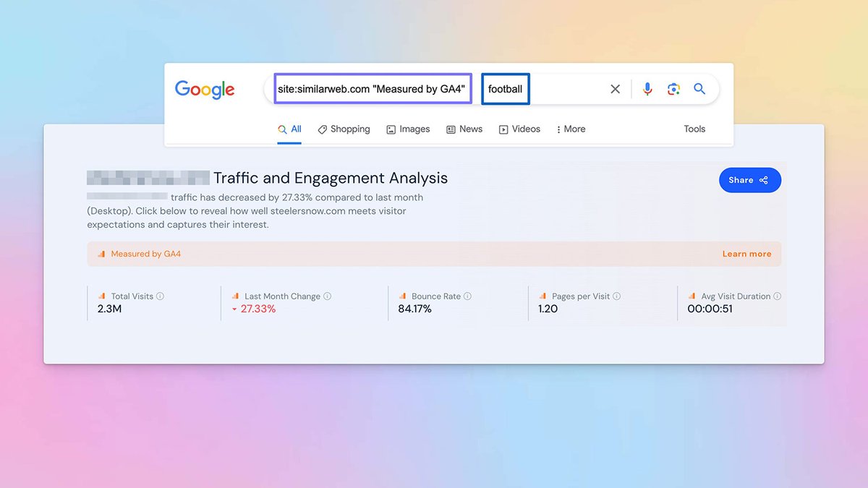Click the Avg Visit Duration info icon
Image resolution: width=868 pixels, height=488 pixels.
(778, 296)
